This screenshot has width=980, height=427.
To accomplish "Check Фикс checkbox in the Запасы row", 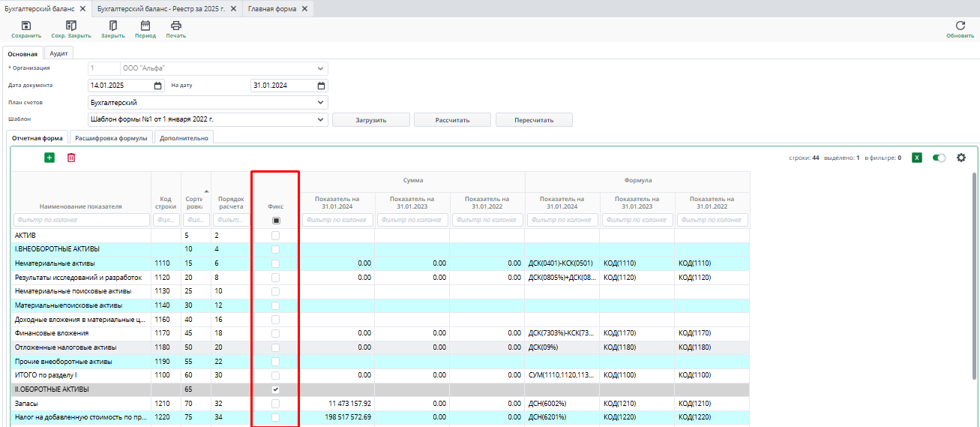I will point(275,404).
